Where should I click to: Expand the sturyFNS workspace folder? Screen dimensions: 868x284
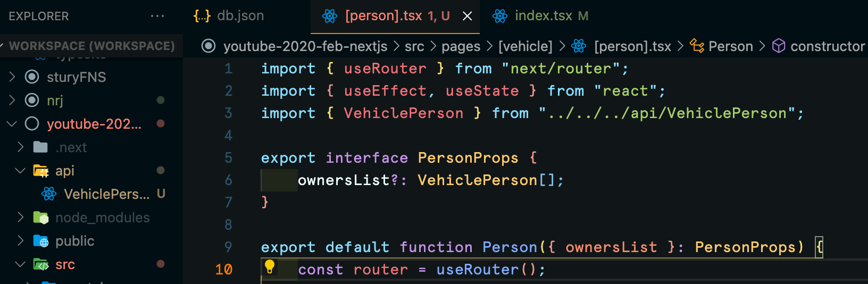(12, 77)
